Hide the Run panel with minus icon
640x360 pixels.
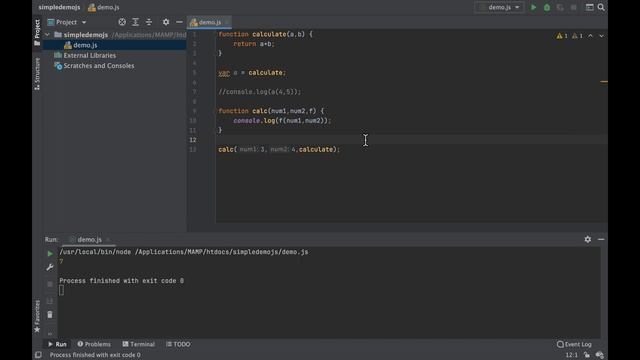(x=601, y=240)
